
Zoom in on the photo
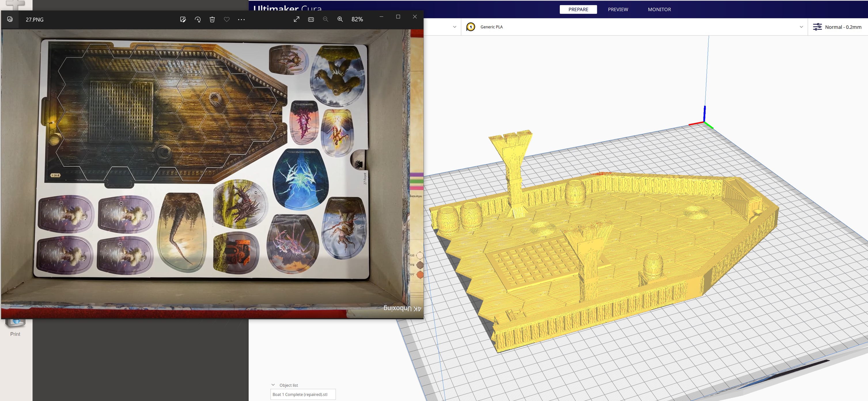340,19
